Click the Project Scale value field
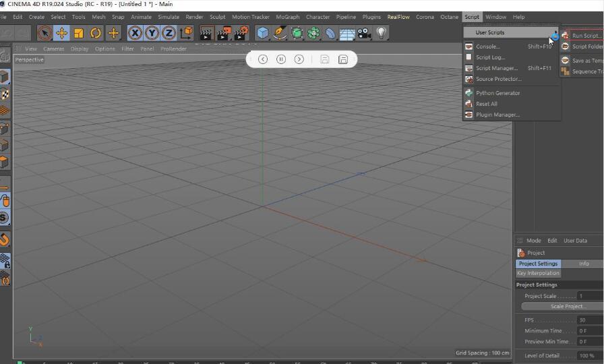This screenshot has height=364, width=604. [x=590, y=296]
